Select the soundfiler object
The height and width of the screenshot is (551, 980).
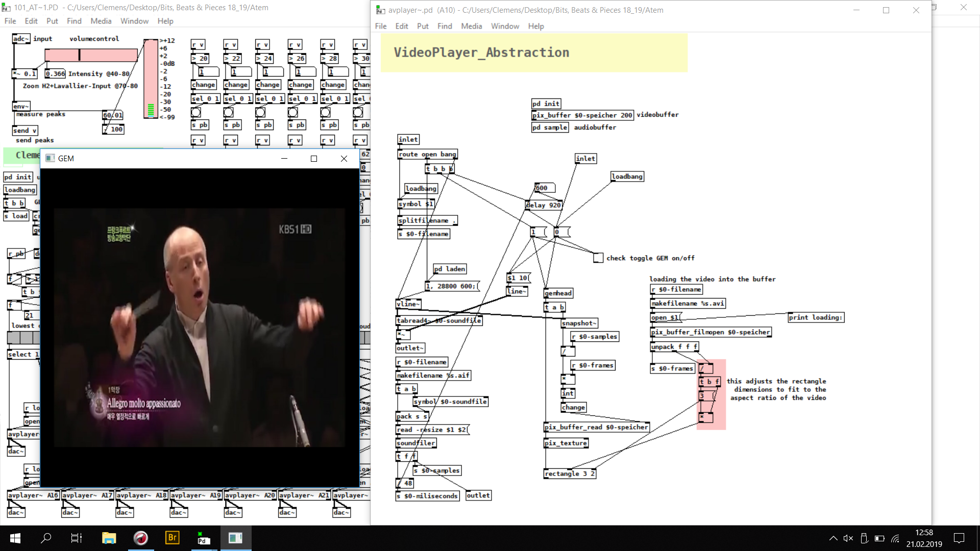[416, 443]
